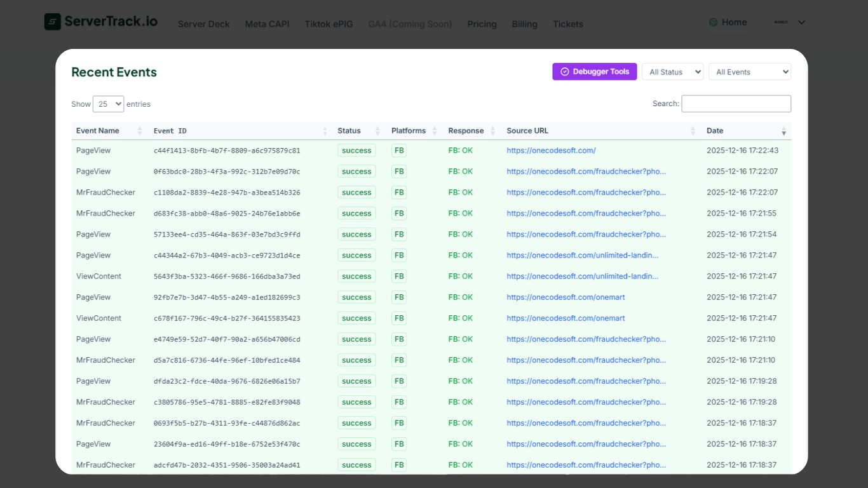This screenshot has width=868, height=488.
Task: Click the success badge on the MrFraudChecker row
Action: click(x=356, y=192)
